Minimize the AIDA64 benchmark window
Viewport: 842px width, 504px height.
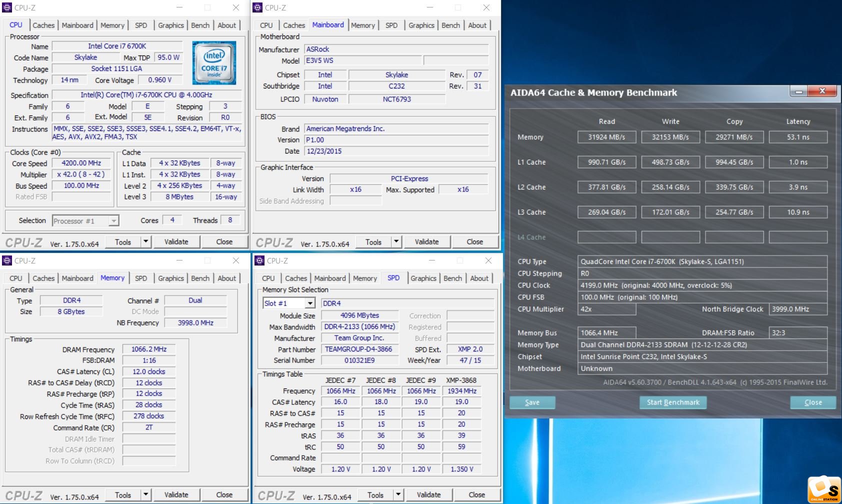tap(799, 91)
